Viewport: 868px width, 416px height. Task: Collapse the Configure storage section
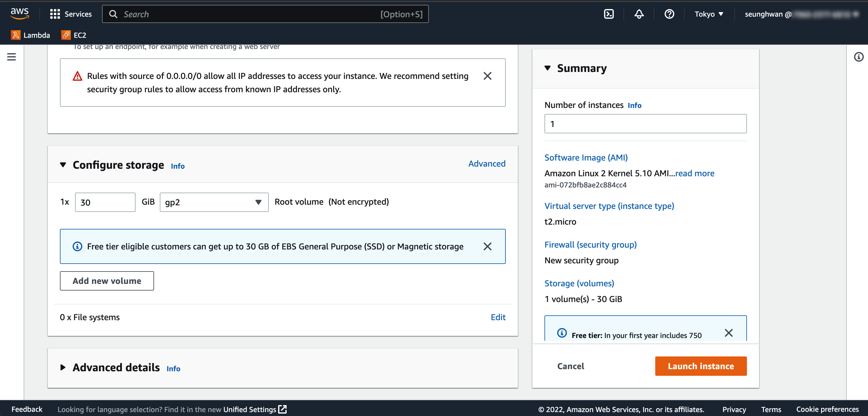tap(63, 165)
